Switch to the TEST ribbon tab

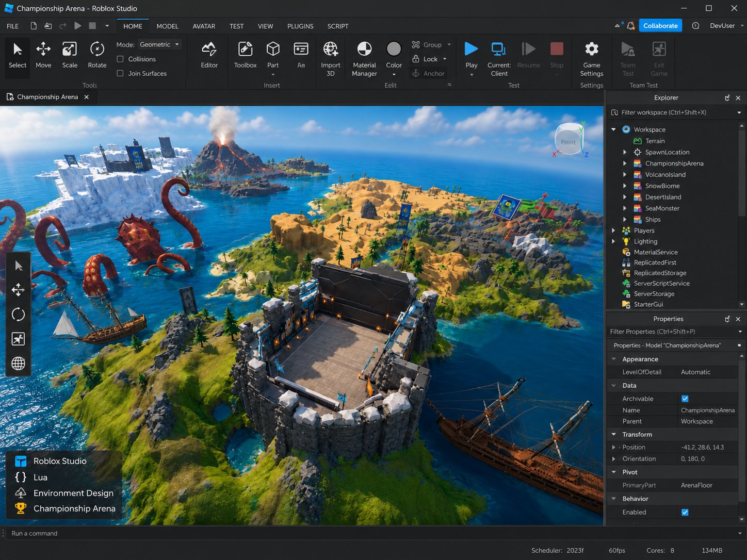coord(236,26)
